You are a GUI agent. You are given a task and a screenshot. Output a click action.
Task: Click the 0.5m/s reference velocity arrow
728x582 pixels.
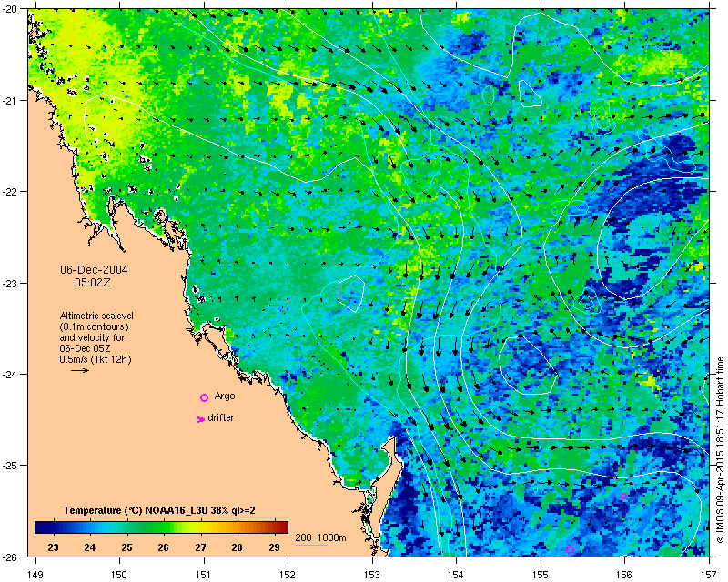[80, 370]
